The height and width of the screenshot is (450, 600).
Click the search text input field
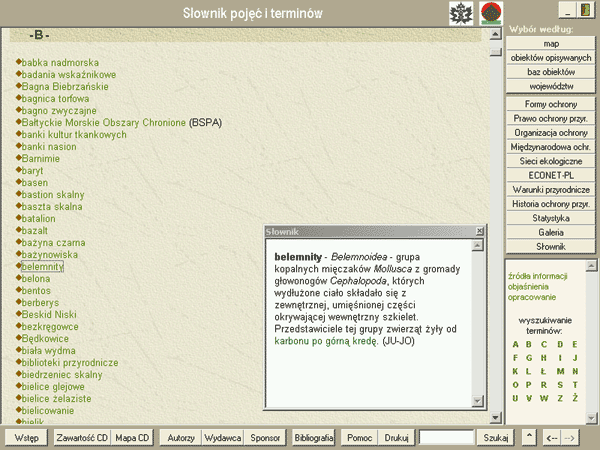pyautogui.click(x=446, y=437)
